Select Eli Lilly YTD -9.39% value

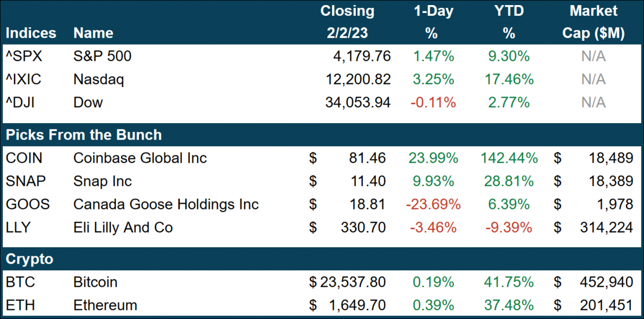point(508,228)
